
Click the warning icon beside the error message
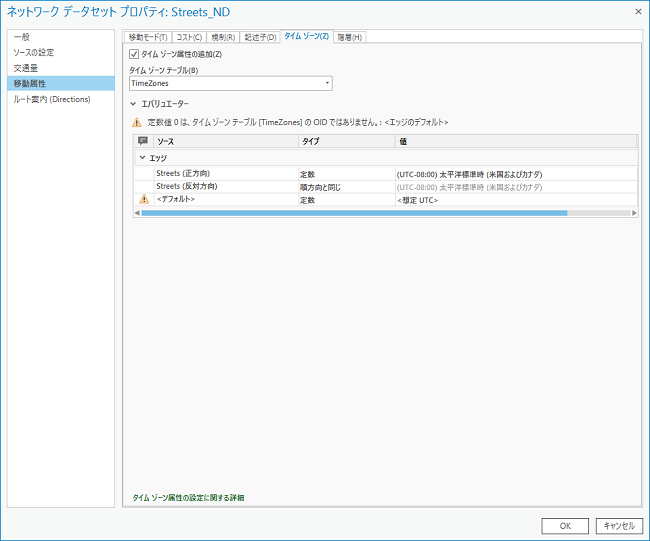coord(137,122)
